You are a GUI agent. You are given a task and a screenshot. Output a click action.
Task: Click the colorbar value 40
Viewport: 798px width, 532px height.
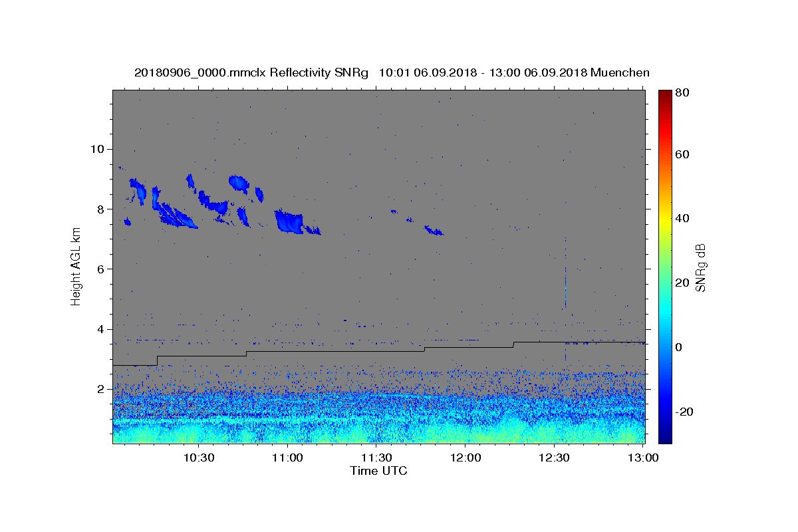[x=683, y=218]
